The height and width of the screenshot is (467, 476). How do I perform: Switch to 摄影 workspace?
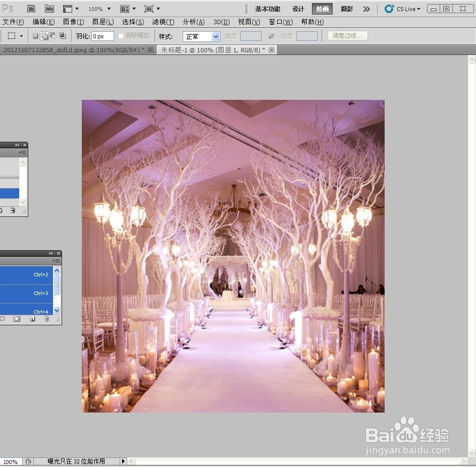coord(346,9)
